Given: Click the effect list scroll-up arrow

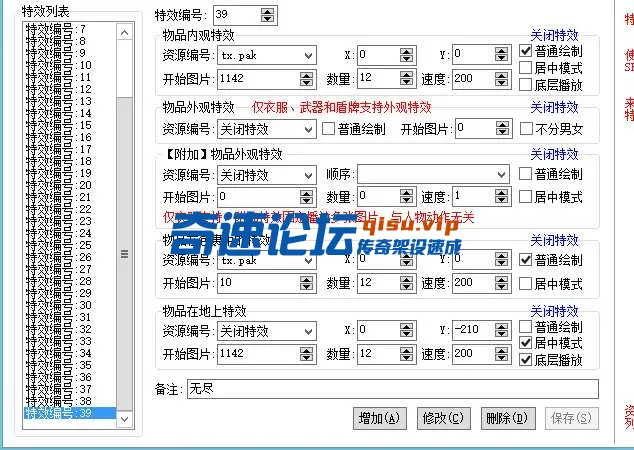Looking at the screenshot, I should (125, 32).
